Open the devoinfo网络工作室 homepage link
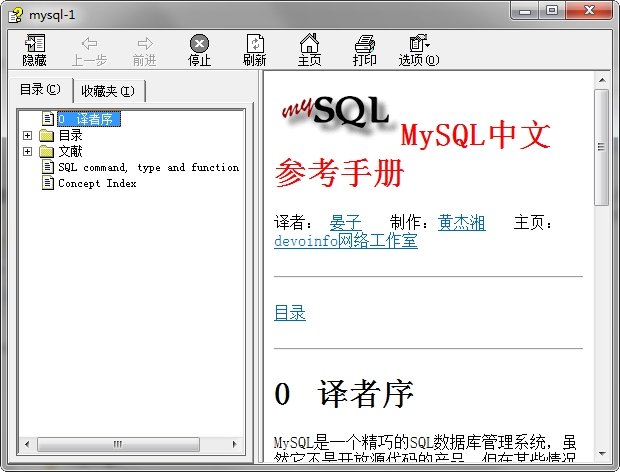 pos(346,241)
